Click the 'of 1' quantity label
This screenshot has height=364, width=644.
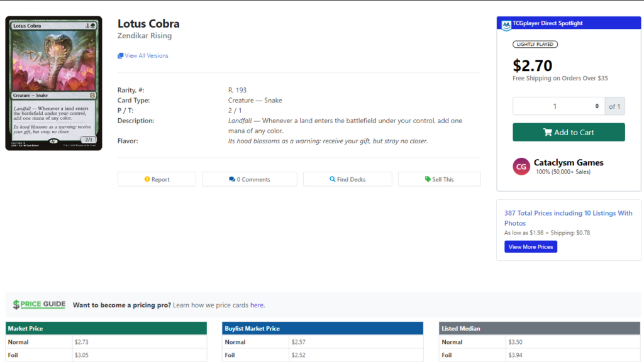[614, 106]
